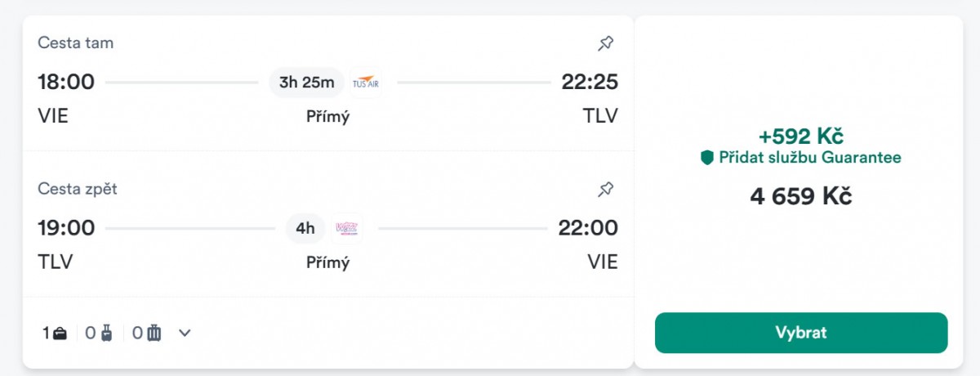Image resolution: width=980 pixels, height=376 pixels.
Task: Click the Guarantee shield icon
Action: pos(707,158)
